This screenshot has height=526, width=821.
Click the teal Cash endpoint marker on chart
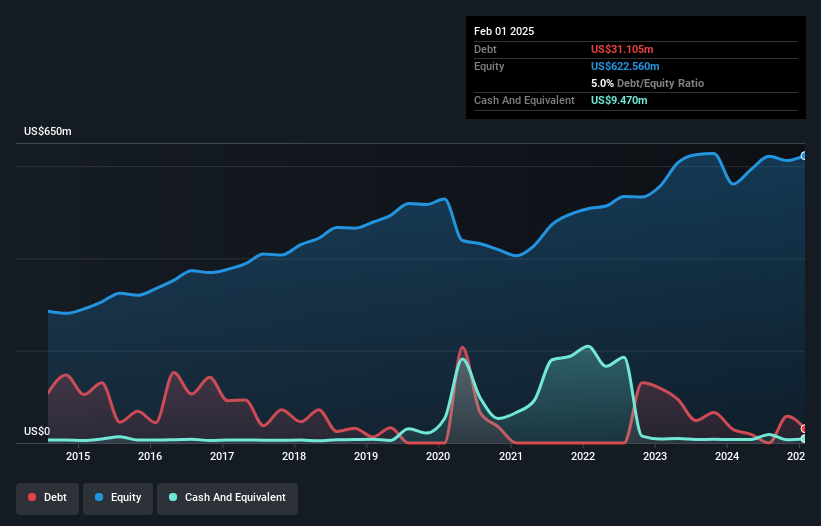tap(804, 439)
